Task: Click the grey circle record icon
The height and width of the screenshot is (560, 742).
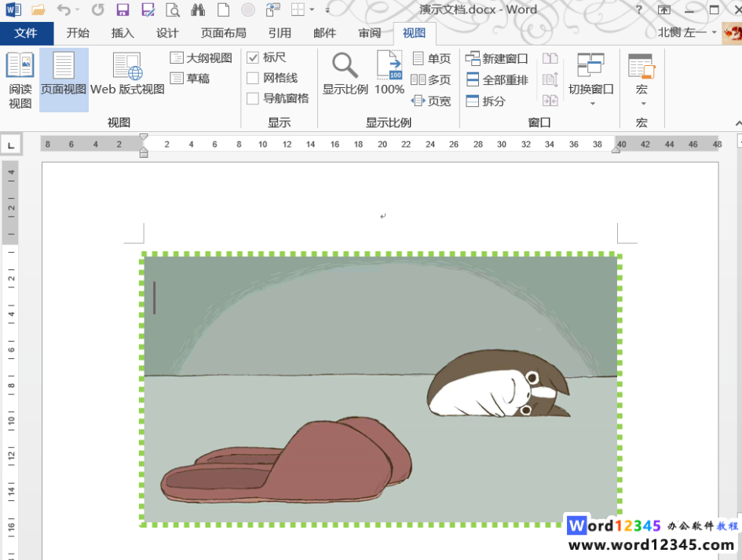Action: coord(248,9)
